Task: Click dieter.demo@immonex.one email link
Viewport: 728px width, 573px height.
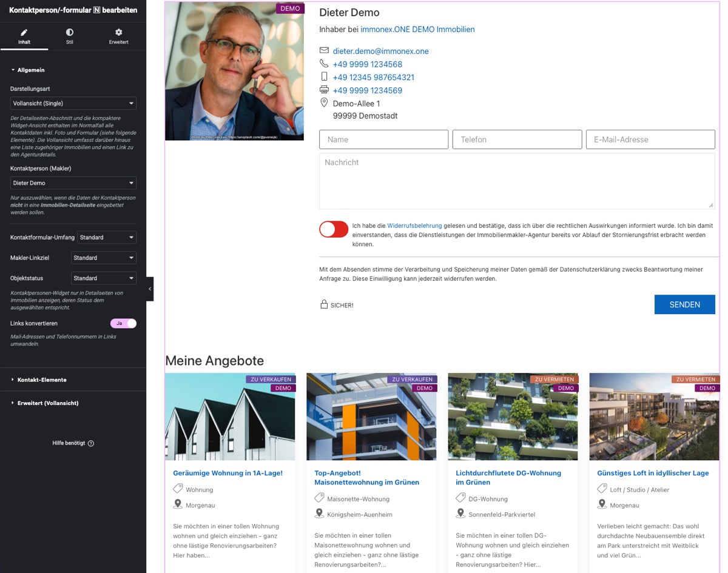Action: click(380, 51)
